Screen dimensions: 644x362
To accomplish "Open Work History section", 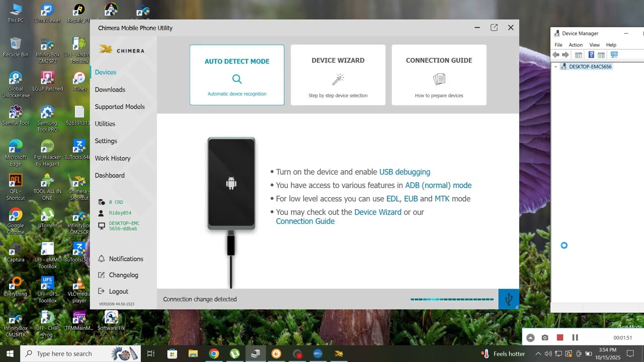I will (x=113, y=158).
